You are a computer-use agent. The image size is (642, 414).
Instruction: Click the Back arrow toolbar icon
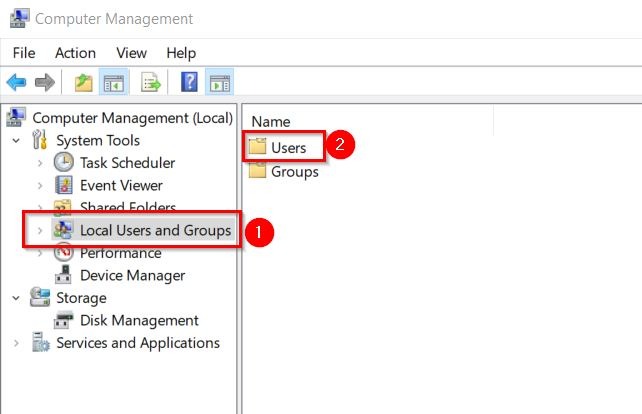16,82
